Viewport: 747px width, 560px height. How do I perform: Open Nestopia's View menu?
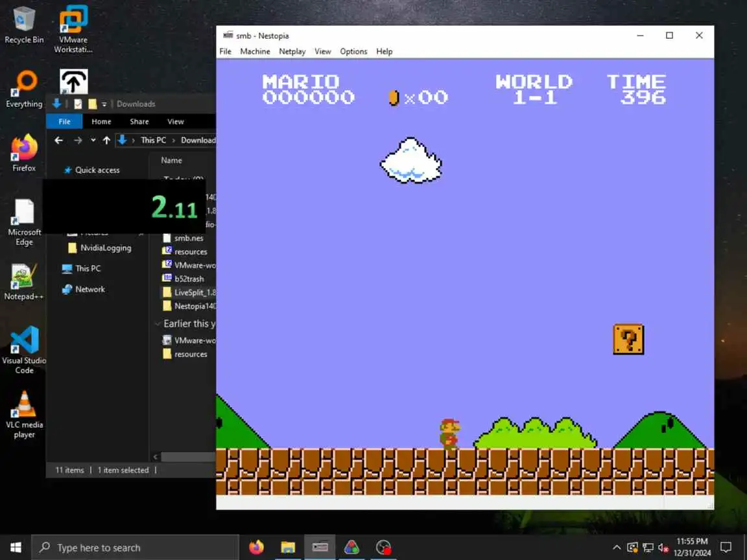click(322, 51)
